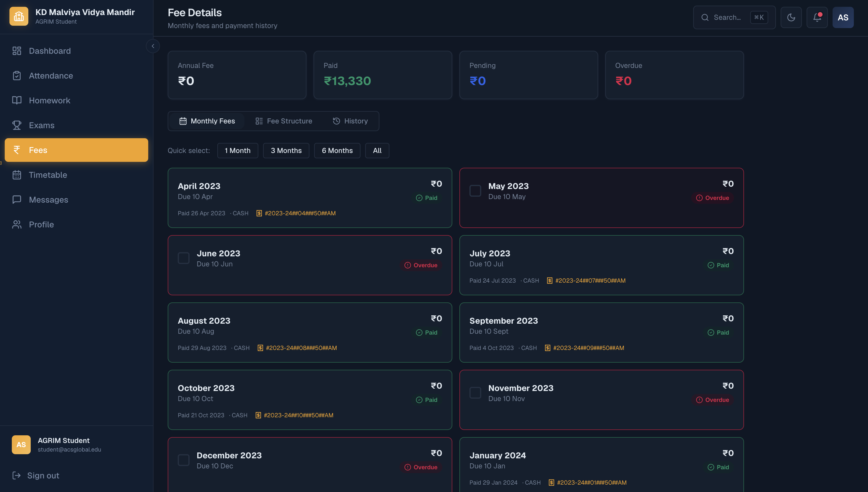Navigate to Exams
Viewport: 868px width, 492px height.
[76, 125]
